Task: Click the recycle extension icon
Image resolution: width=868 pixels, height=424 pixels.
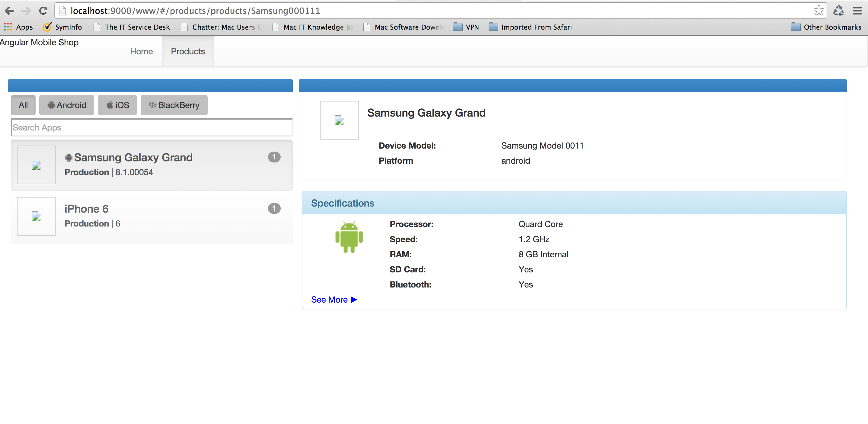Action: click(839, 11)
